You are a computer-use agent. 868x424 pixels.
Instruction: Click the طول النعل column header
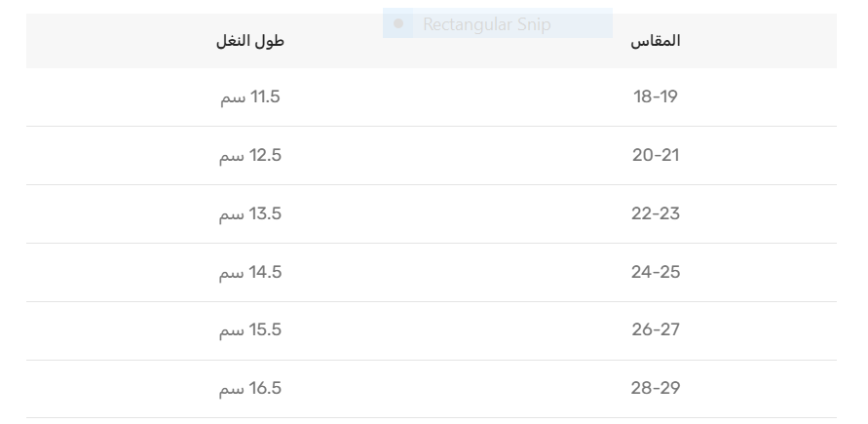click(248, 42)
